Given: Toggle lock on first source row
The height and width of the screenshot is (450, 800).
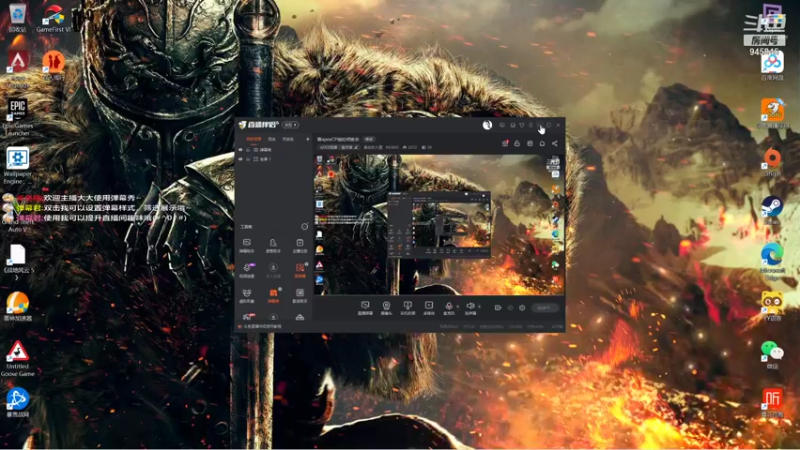Looking at the screenshot, I should click(x=248, y=150).
